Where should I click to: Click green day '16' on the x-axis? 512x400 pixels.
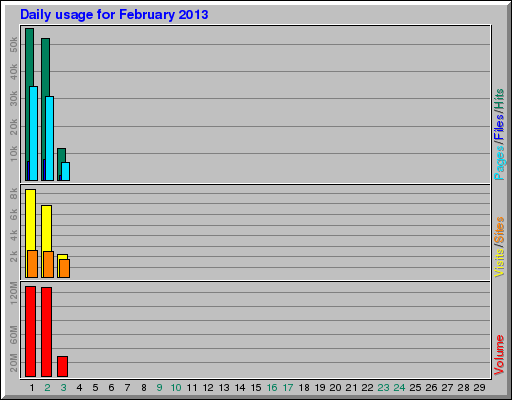click(x=272, y=388)
